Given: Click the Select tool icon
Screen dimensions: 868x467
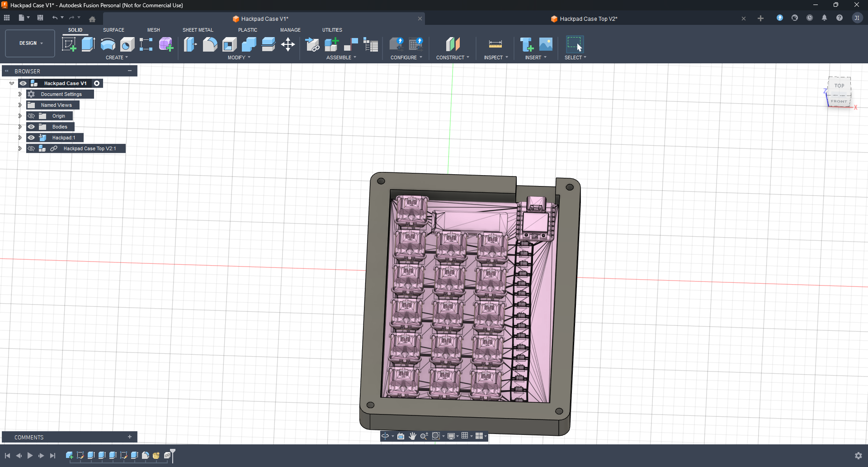Looking at the screenshot, I should pyautogui.click(x=575, y=44).
